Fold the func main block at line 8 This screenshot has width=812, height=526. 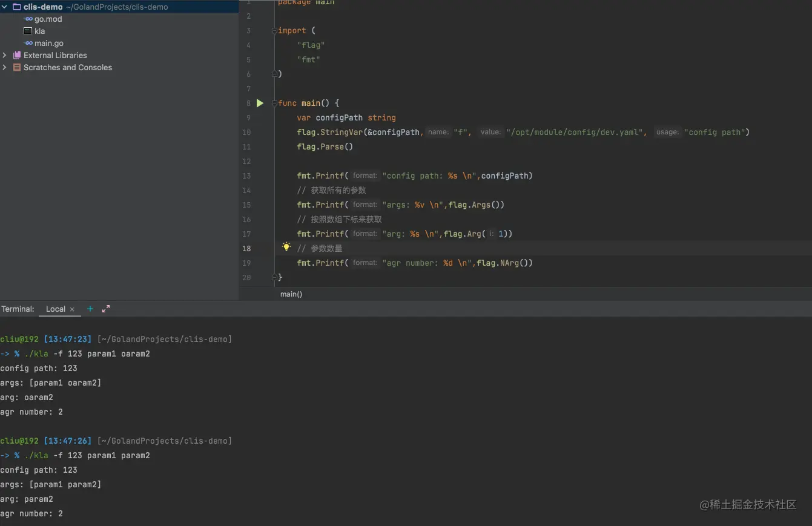point(274,103)
